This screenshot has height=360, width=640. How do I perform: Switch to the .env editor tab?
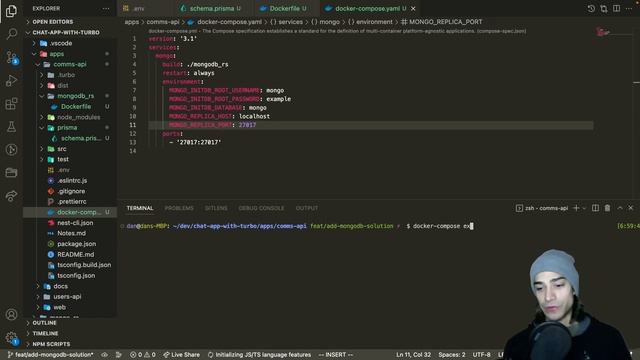pyautogui.click(x=139, y=9)
